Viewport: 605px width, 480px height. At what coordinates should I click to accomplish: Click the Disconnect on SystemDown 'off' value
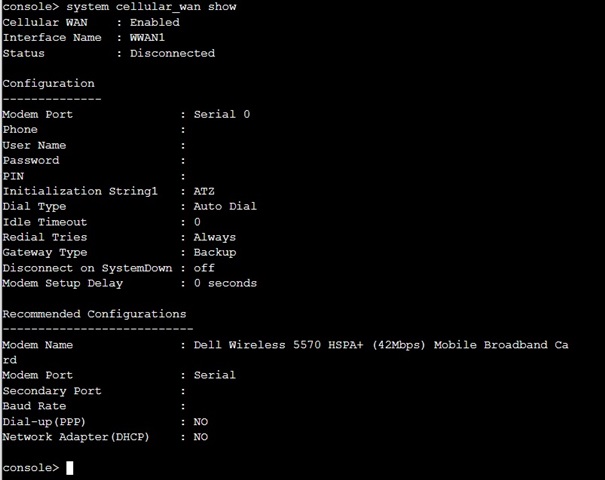204,268
